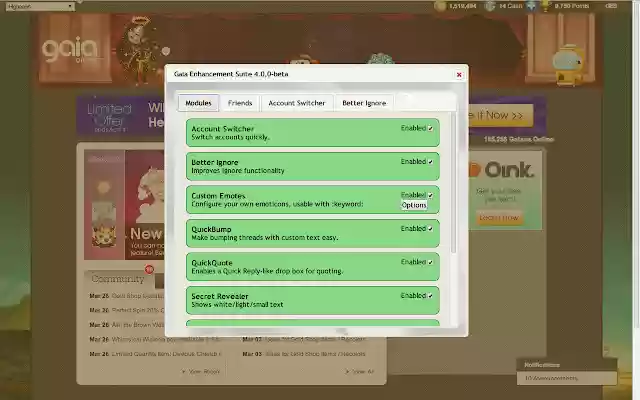The width and height of the screenshot is (640, 400).
Task: Open the Account Switcher tab
Action: coord(297,103)
